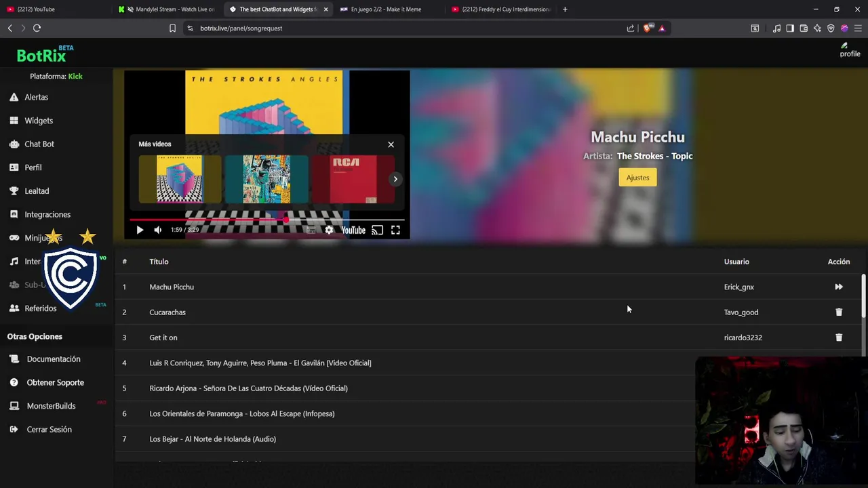
Task: Delete Get it on from the queue
Action: click(x=839, y=338)
